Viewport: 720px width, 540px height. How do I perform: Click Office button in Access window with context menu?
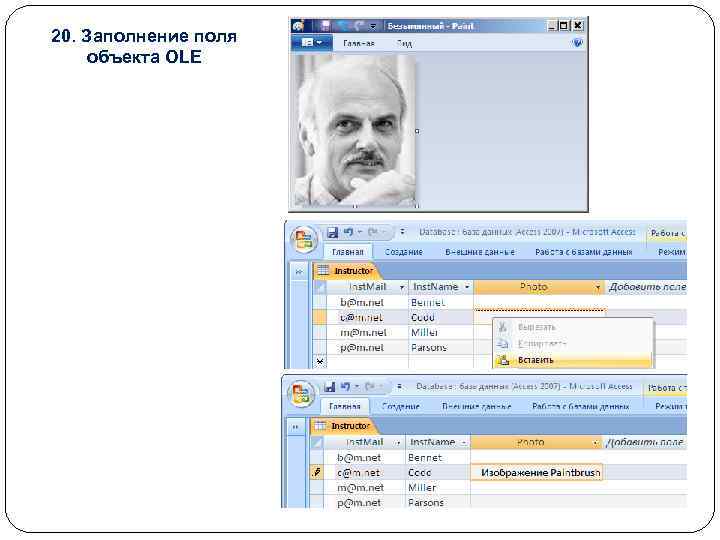tap(304, 239)
